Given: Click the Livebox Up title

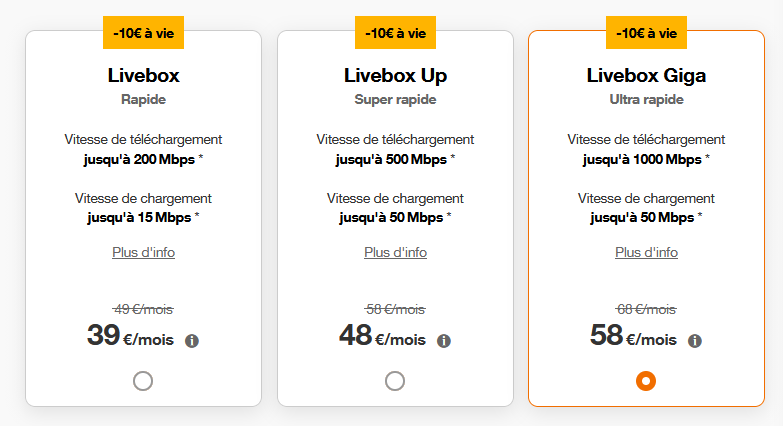Looking at the screenshot, I should (395, 76).
